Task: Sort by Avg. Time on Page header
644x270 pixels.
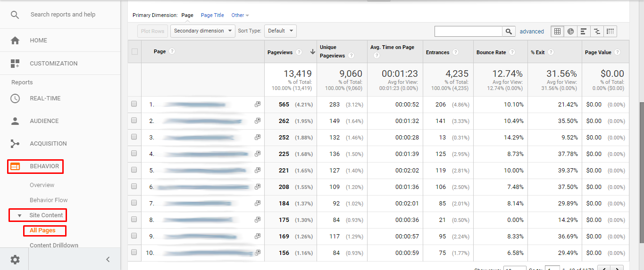Action: pyautogui.click(x=392, y=47)
